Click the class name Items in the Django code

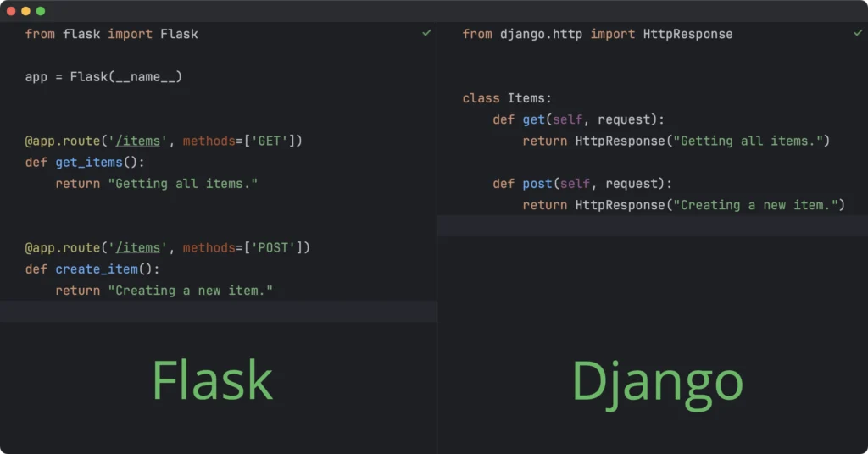click(529, 98)
